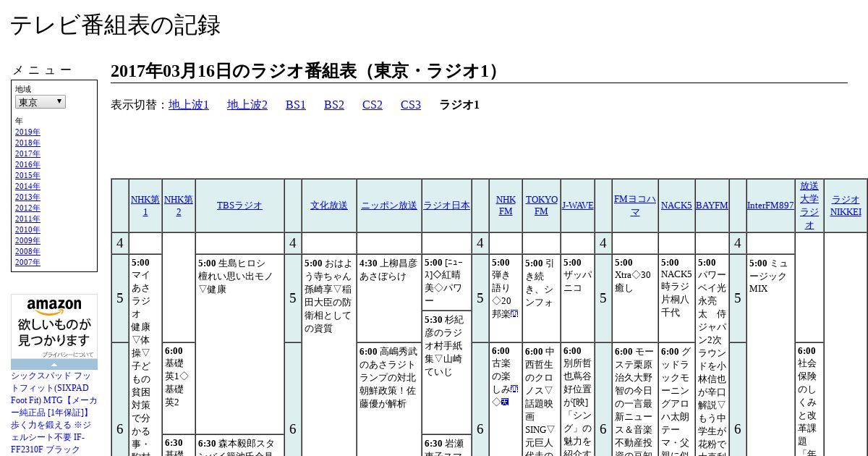Open the TOKYO FM station link
This screenshot has width=868, height=456.
542,206
